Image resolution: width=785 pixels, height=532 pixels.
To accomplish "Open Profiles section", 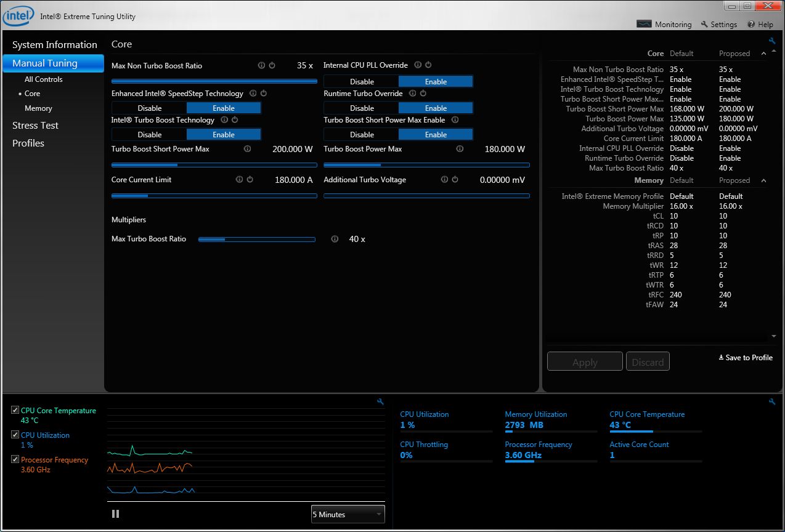I will click(x=28, y=143).
